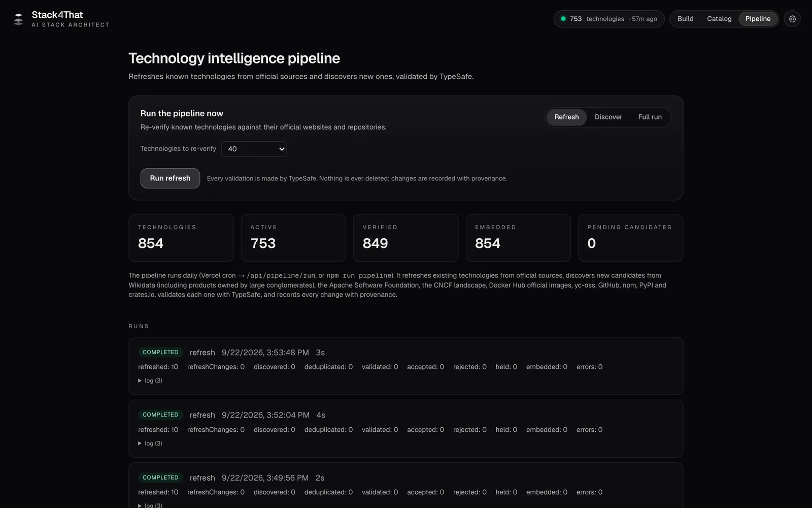The height and width of the screenshot is (508, 812).
Task: Click the Stack4That brand name
Action: tap(57, 15)
